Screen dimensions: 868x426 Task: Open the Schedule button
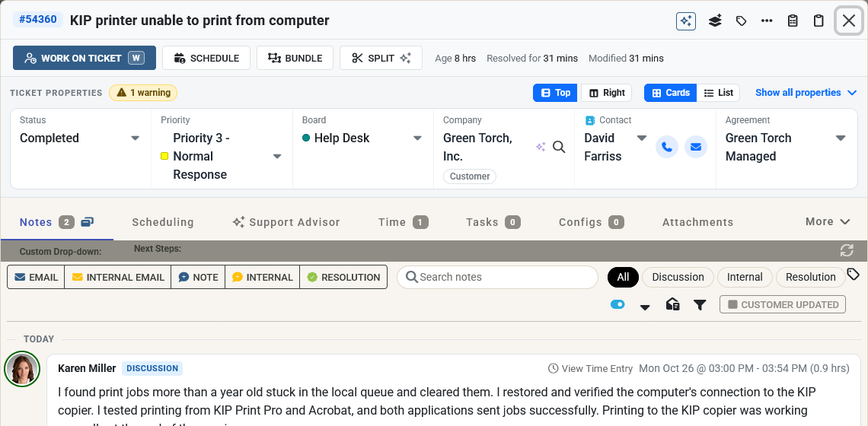pyautogui.click(x=206, y=58)
